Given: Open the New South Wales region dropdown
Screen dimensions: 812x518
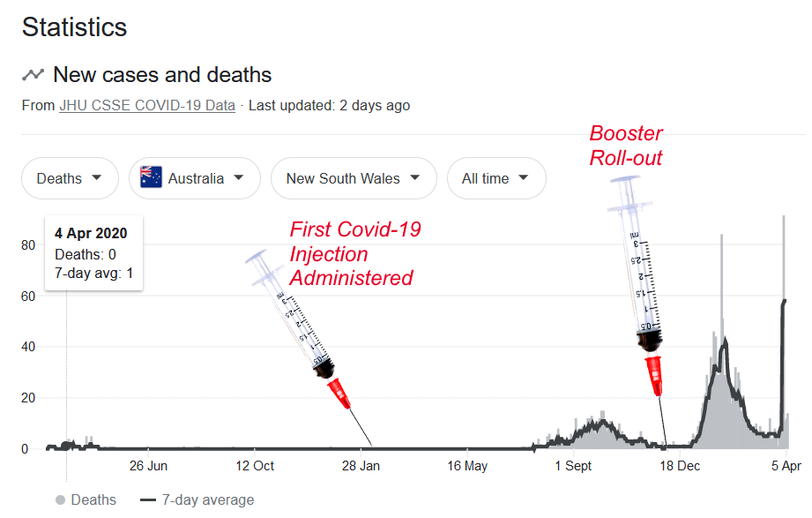Looking at the screenshot, I should [x=354, y=178].
